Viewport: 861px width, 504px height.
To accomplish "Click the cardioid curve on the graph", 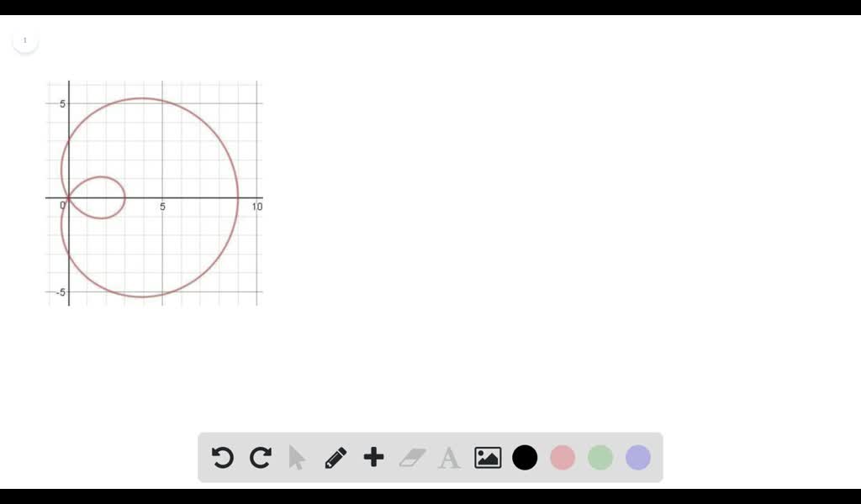I will [x=238, y=197].
